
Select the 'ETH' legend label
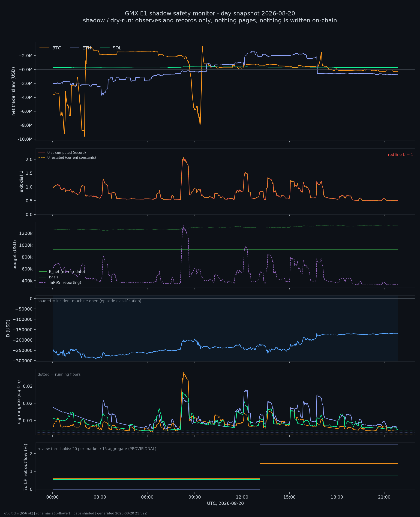click(x=87, y=48)
